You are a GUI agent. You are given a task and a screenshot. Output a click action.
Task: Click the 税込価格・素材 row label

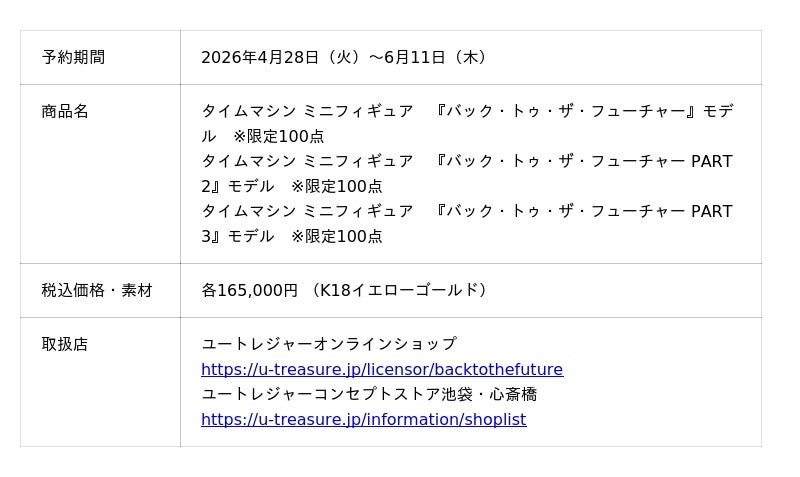pyautogui.click(x=97, y=290)
